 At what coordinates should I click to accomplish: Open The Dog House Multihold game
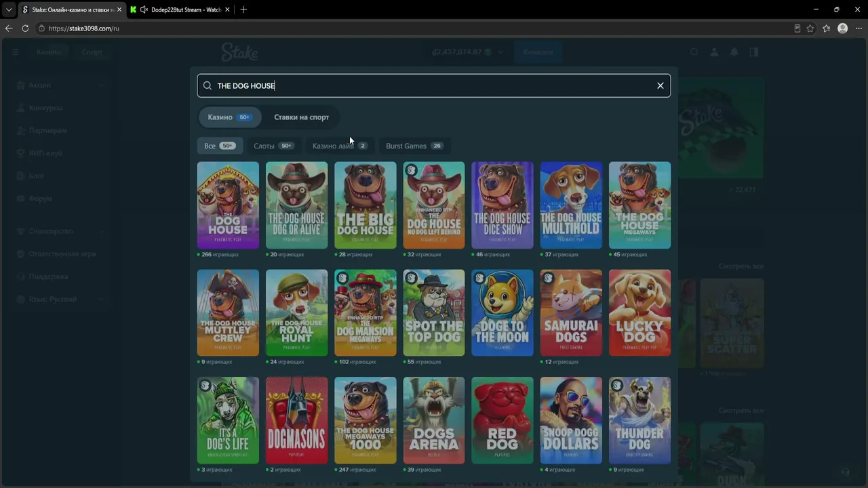pos(571,205)
